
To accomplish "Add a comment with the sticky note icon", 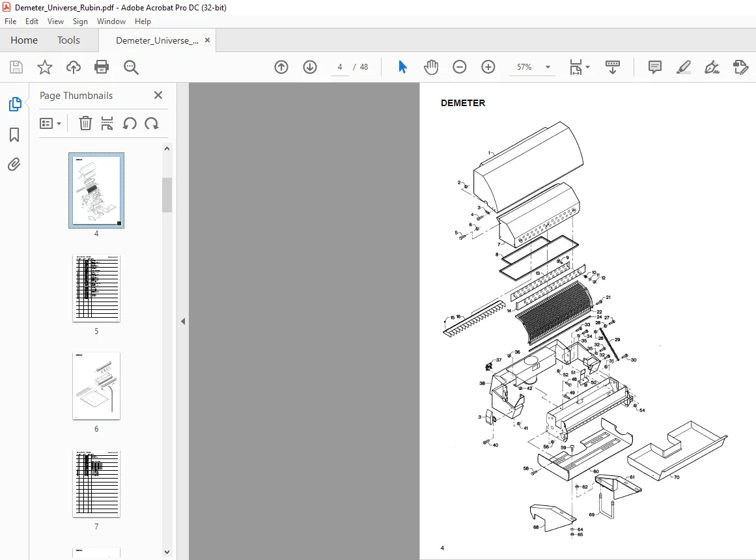I will (x=655, y=67).
